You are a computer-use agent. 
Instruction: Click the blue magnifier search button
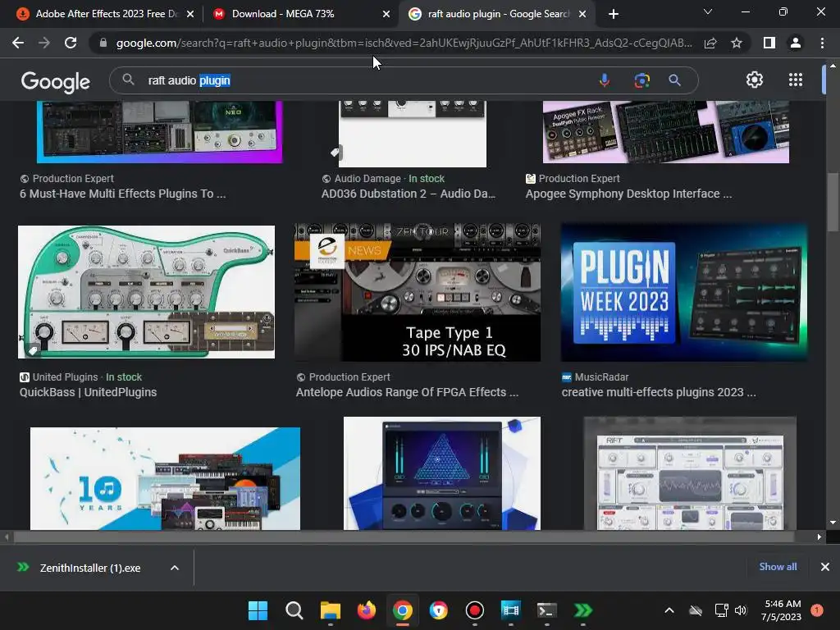(674, 80)
